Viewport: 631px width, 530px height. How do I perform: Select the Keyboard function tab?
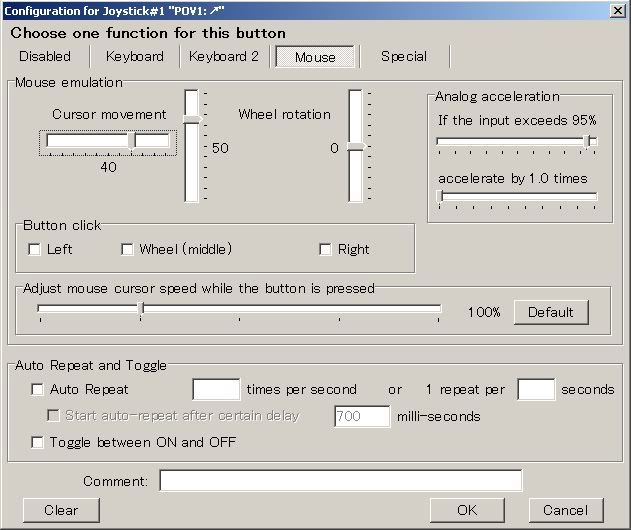point(135,56)
